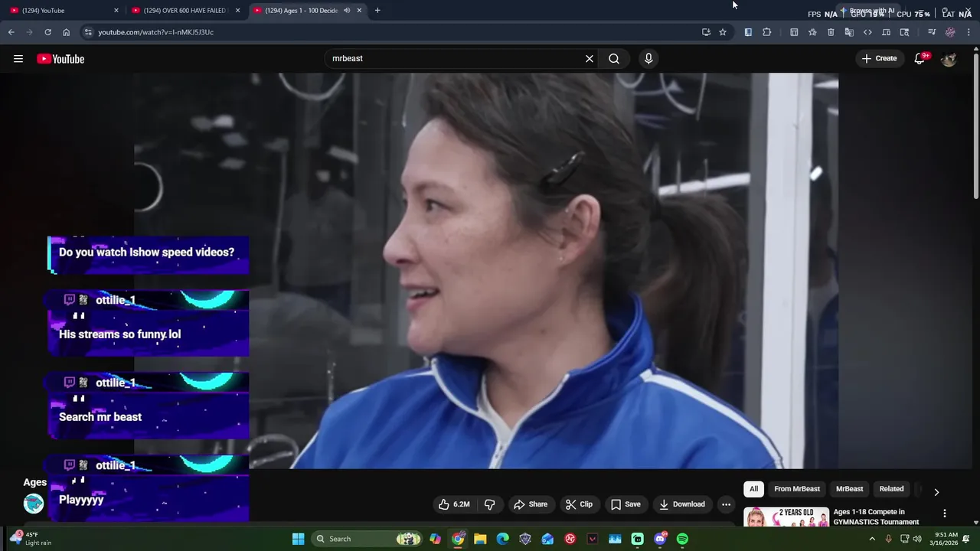Image resolution: width=980 pixels, height=551 pixels.
Task: Open the media control music-note icon
Action: click(932, 32)
